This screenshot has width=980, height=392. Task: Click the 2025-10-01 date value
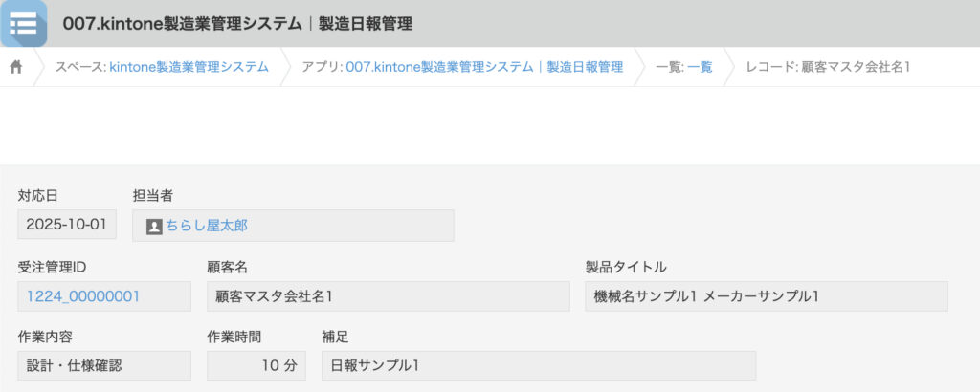coord(67,226)
